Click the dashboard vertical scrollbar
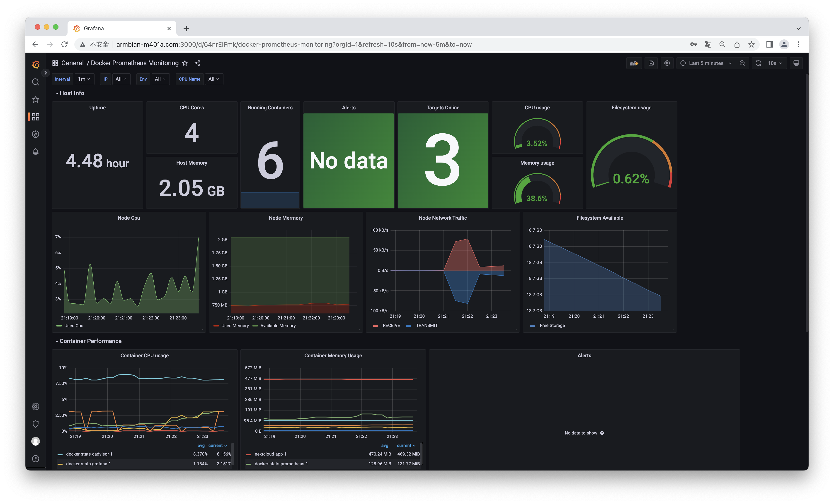834x504 pixels. 807,203
